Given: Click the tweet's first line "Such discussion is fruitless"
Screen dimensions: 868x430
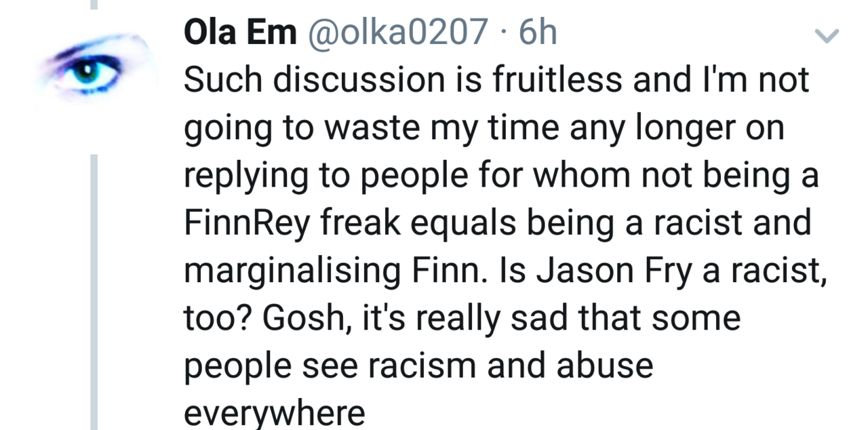Looking at the screenshot, I should [403, 80].
